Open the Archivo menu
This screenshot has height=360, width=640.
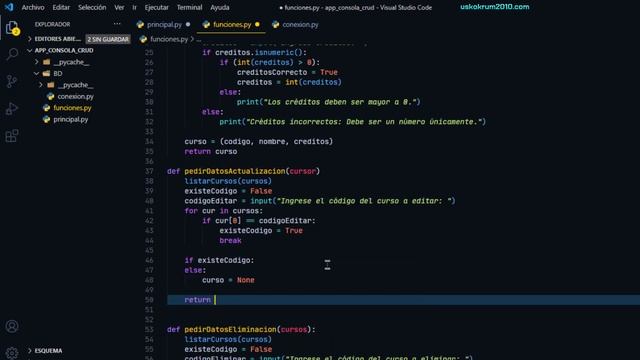click(x=33, y=7)
